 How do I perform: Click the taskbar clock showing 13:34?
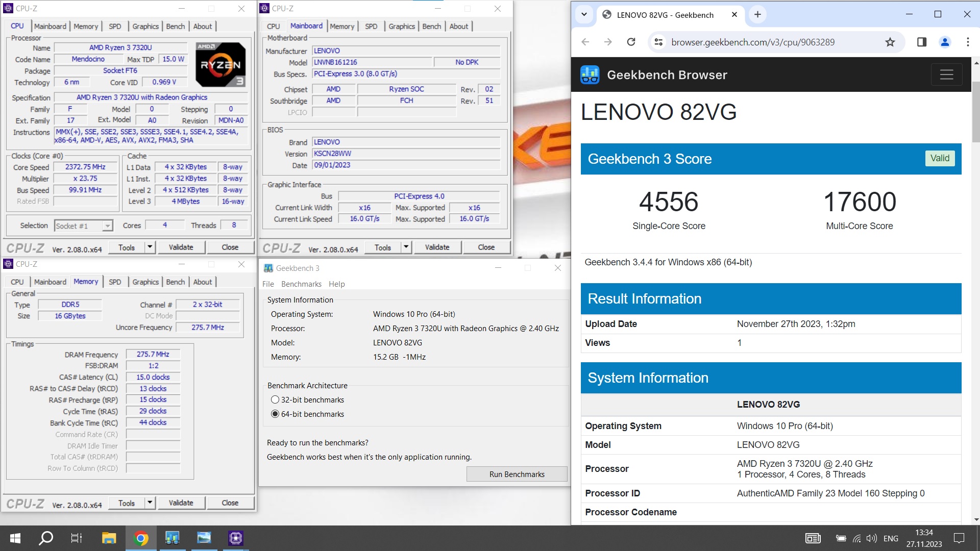coord(924,533)
